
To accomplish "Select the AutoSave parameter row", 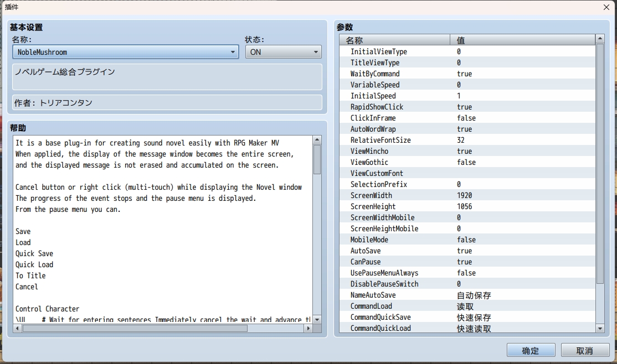I will 467,251.
